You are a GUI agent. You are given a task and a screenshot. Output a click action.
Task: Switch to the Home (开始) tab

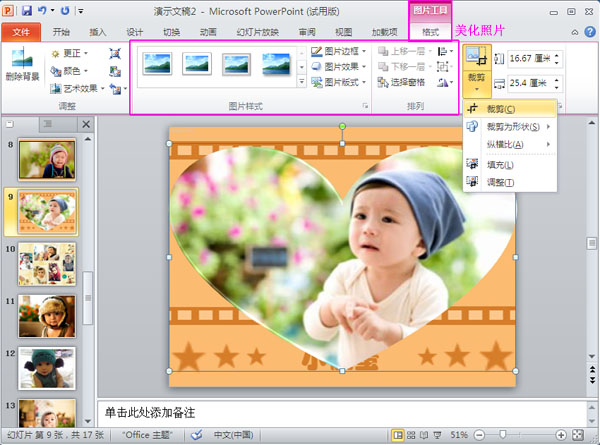pyautogui.click(x=61, y=32)
